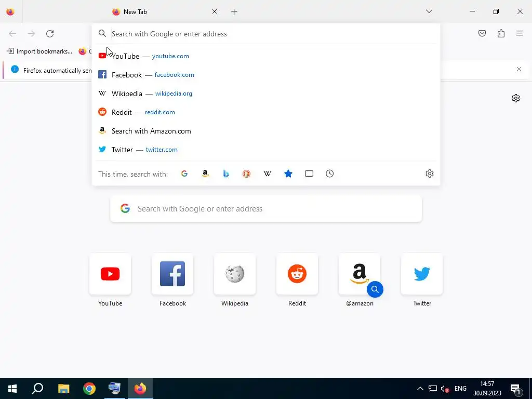This screenshot has width=532, height=399.
Task: Close the New Tab tab
Action: (215, 11)
